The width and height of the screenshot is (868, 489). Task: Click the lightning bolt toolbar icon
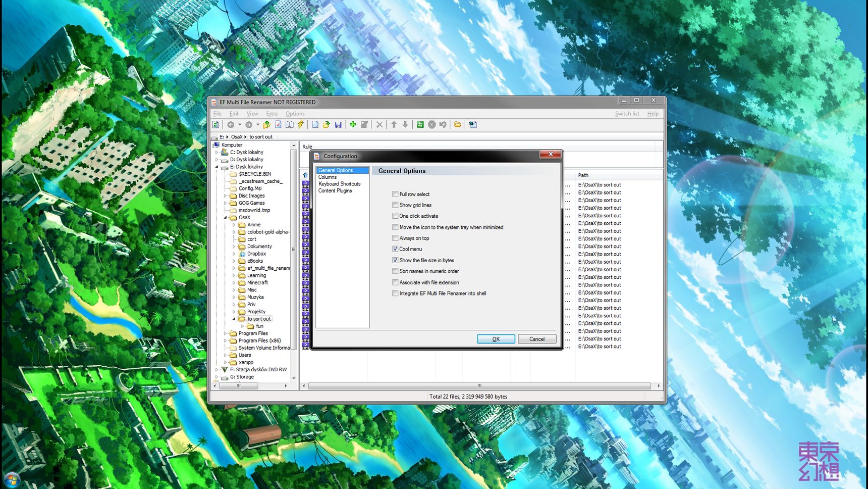(301, 125)
